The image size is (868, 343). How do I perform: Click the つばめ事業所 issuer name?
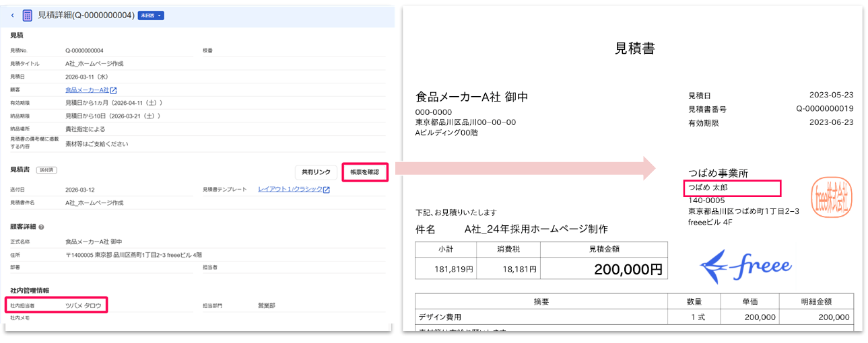tap(718, 174)
